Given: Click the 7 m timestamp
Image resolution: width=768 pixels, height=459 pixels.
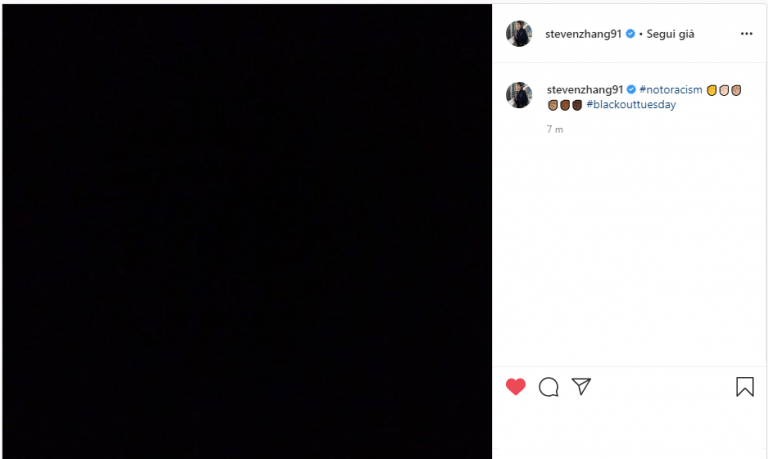Looking at the screenshot, I should click(x=555, y=129).
